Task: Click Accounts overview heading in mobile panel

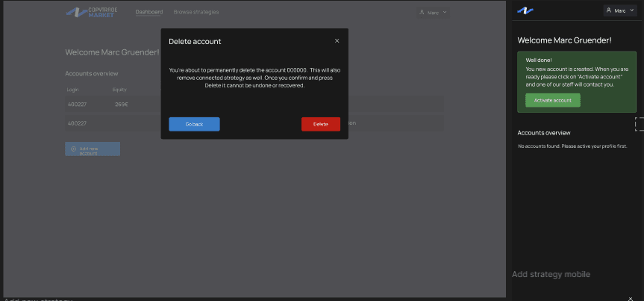Action: point(544,133)
